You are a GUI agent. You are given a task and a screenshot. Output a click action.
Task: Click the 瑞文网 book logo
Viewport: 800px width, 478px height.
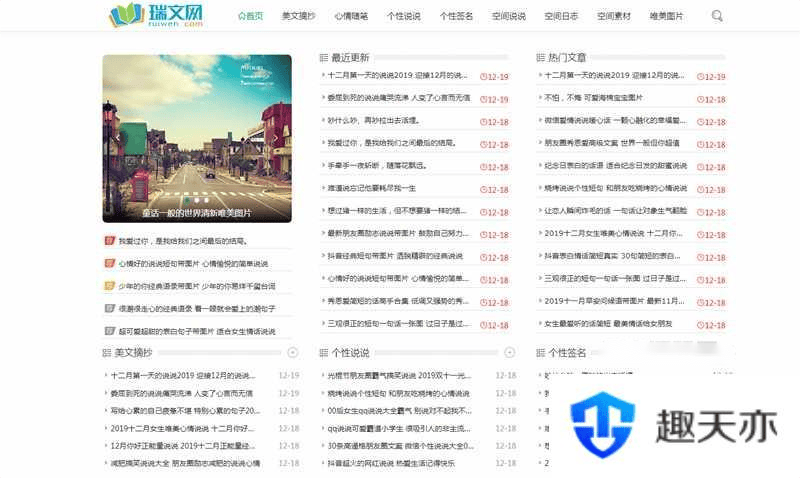(x=156, y=15)
